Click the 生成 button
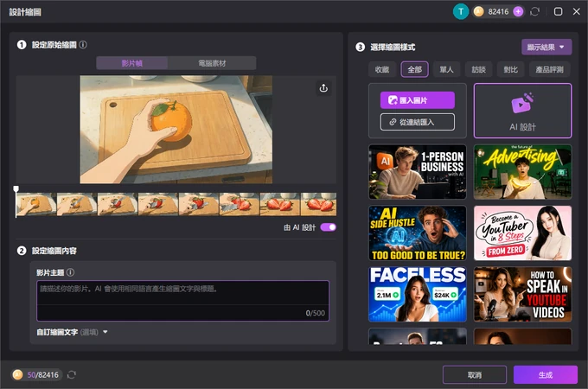Image resolution: width=588 pixels, height=389 pixels. 546,375
